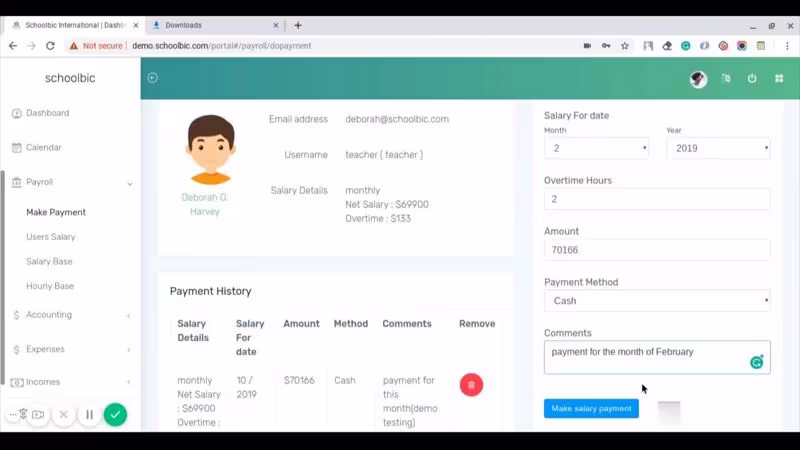Click the Payment History heading

211,291
